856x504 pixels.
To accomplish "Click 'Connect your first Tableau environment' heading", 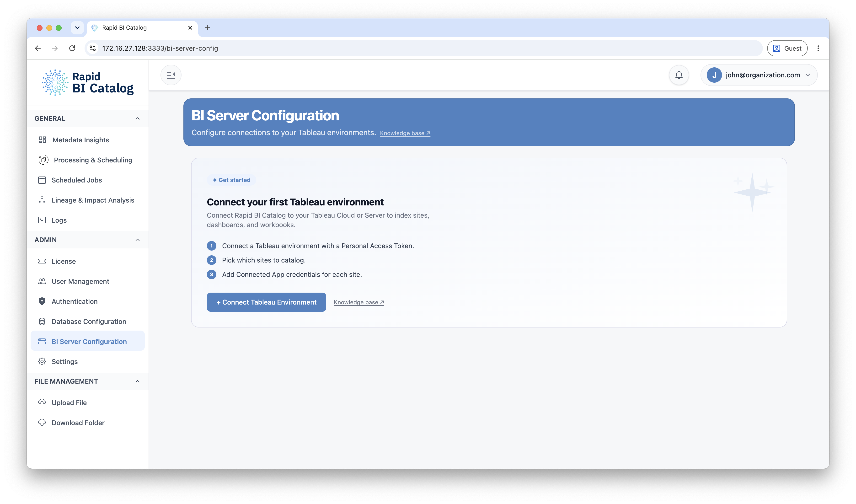I will 295,202.
